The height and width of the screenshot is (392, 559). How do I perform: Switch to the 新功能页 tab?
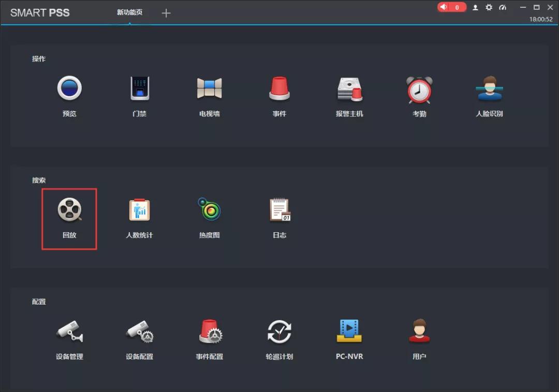[x=129, y=13]
